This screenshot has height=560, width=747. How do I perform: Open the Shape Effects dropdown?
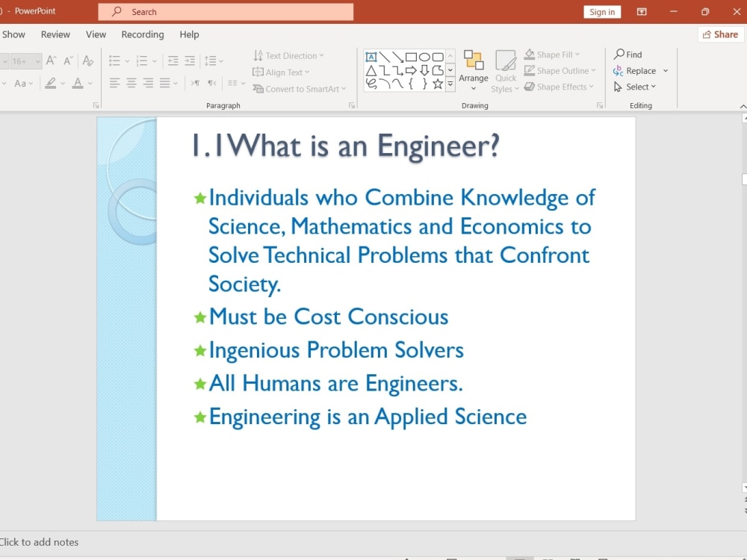click(559, 87)
